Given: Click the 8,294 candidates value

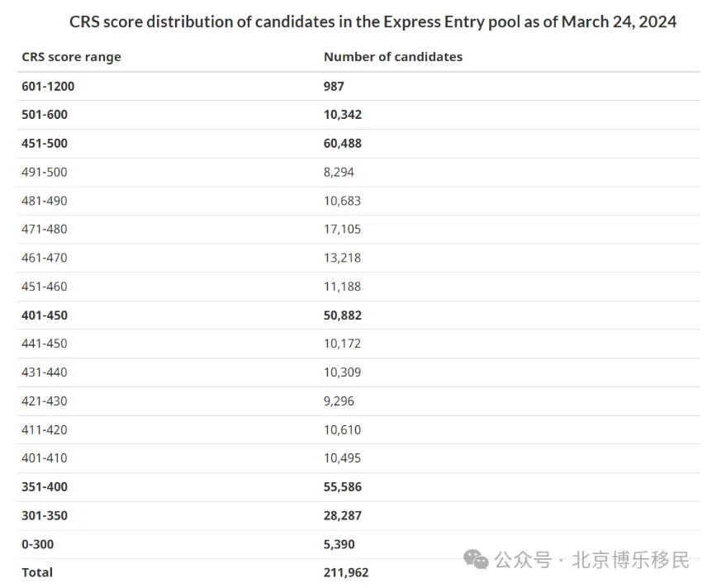Looking at the screenshot, I should click(x=339, y=172).
